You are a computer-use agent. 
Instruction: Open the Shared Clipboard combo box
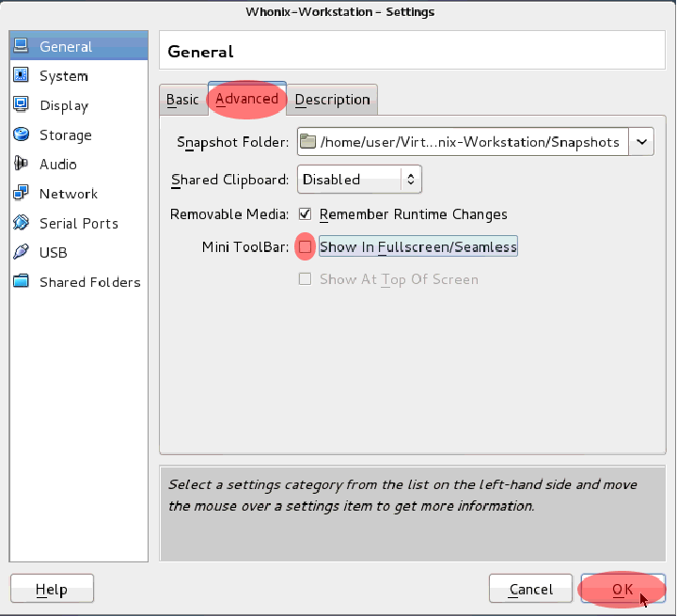point(359,179)
